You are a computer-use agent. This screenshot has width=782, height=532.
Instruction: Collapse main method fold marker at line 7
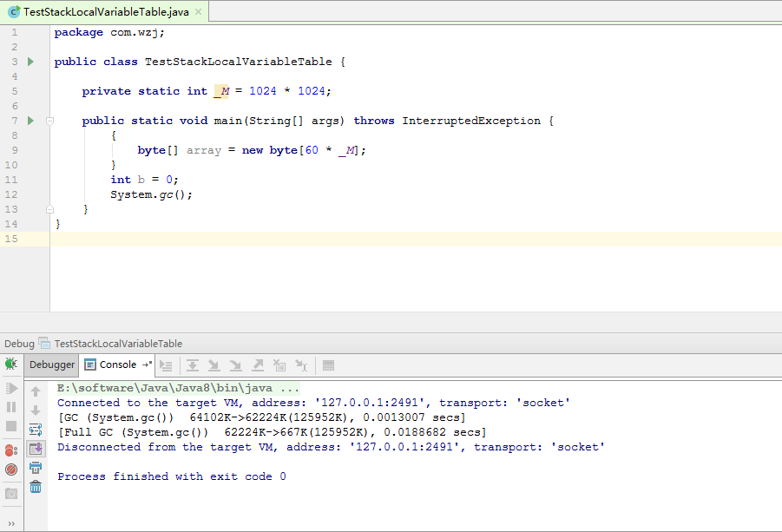[49, 121]
